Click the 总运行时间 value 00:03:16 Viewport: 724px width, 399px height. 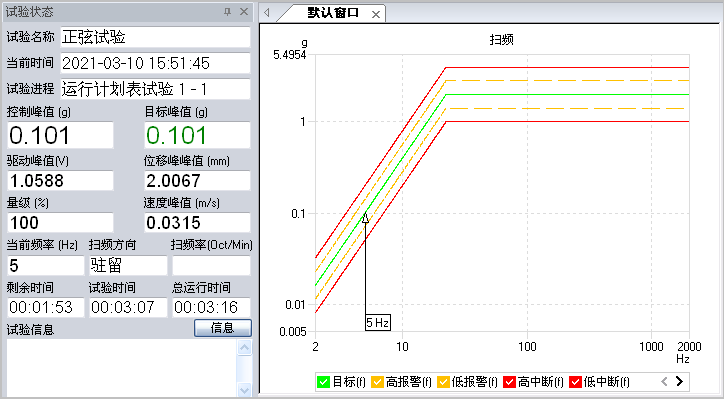211,307
